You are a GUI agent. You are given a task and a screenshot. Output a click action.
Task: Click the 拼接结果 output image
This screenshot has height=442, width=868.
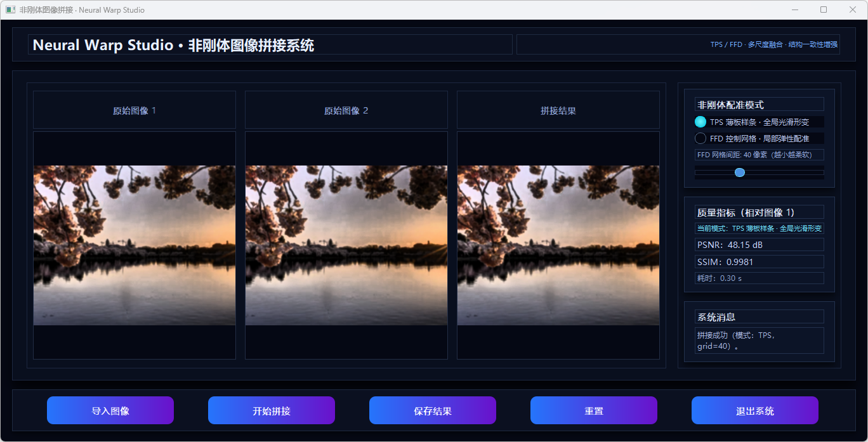pyautogui.click(x=558, y=245)
